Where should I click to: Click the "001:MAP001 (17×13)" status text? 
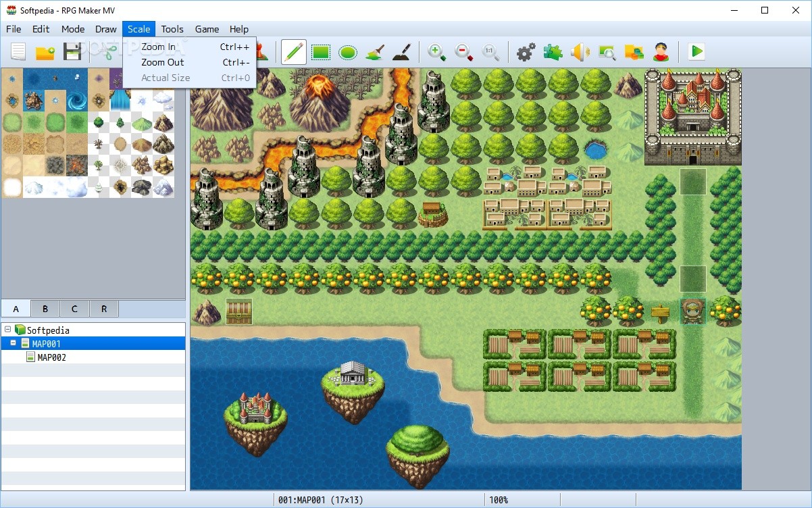(x=321, y=500)
